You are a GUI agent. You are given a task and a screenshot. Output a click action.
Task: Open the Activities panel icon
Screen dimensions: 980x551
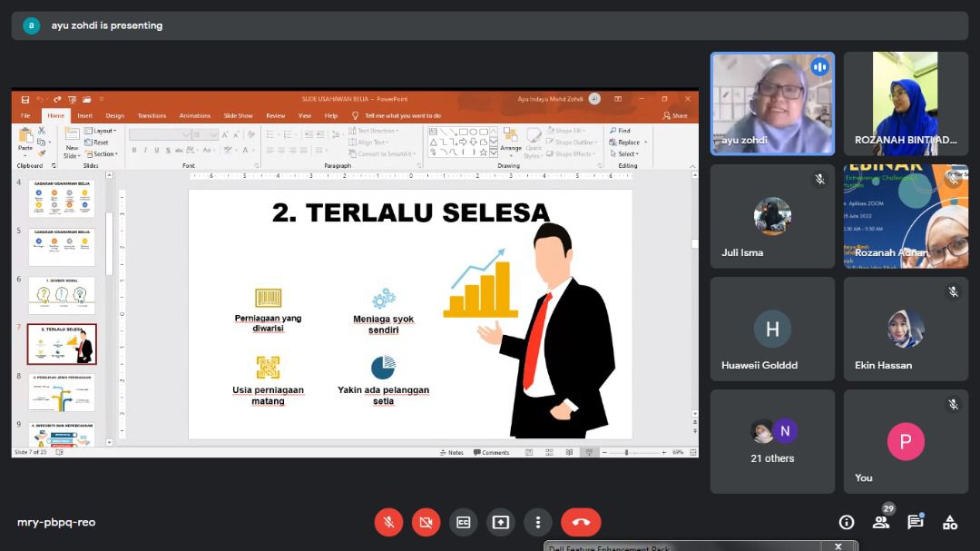tap(949, 522)
